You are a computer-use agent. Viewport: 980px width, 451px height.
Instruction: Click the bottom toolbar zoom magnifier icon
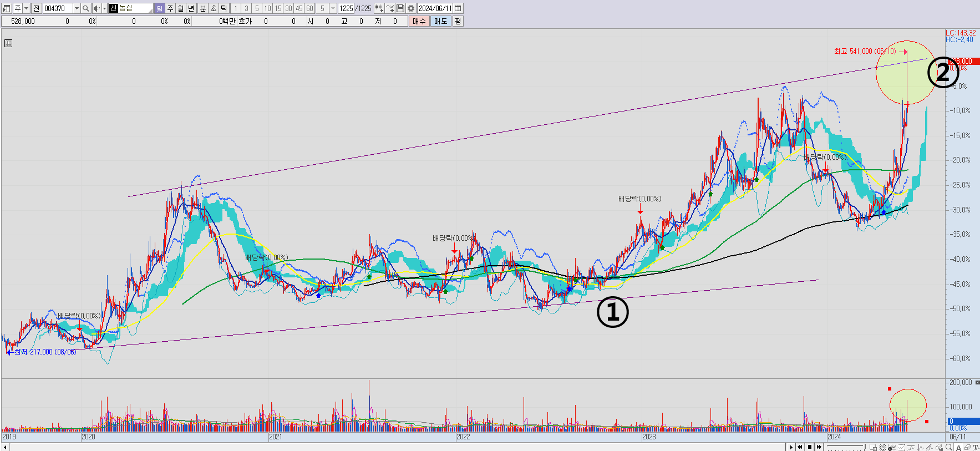[x=948, y=447]
